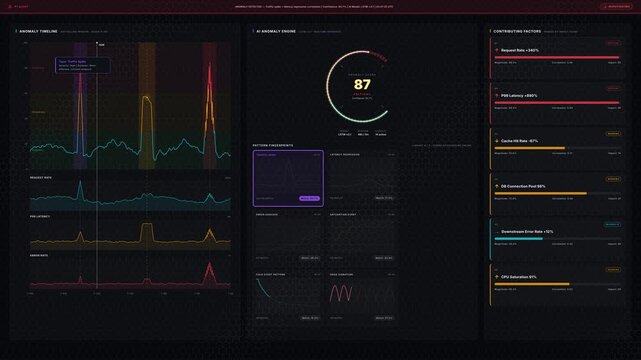Click the red Error Rate mini chart

[x=130, y=274]
